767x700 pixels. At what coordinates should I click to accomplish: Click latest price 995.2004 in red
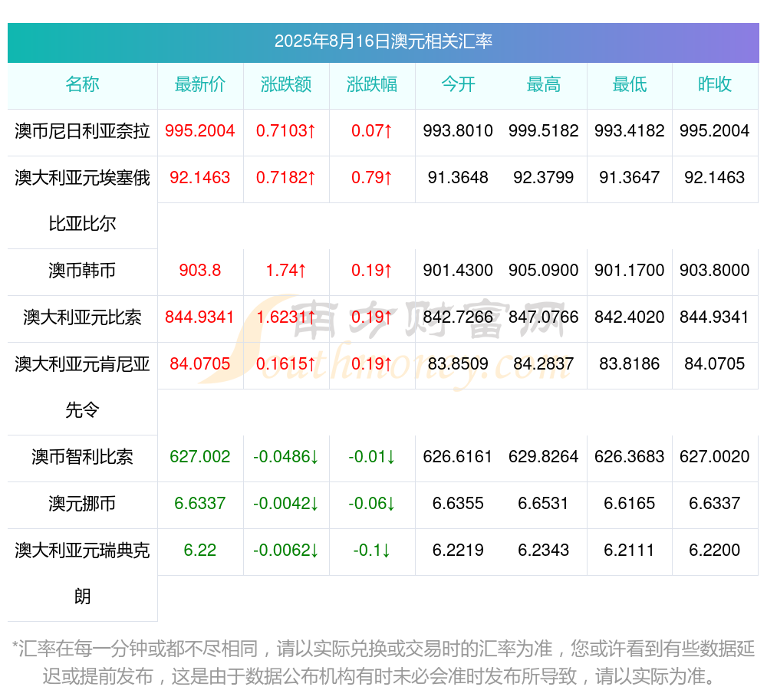[200, 131]
